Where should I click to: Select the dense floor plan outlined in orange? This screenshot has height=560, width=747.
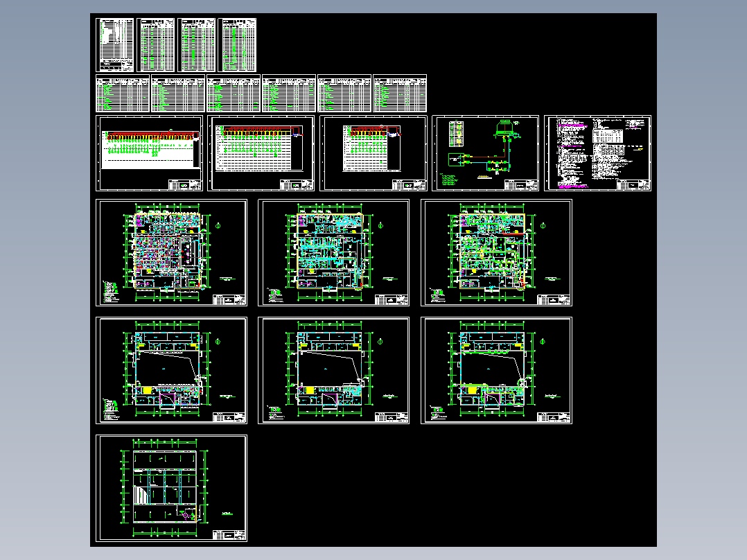point(333,252)
